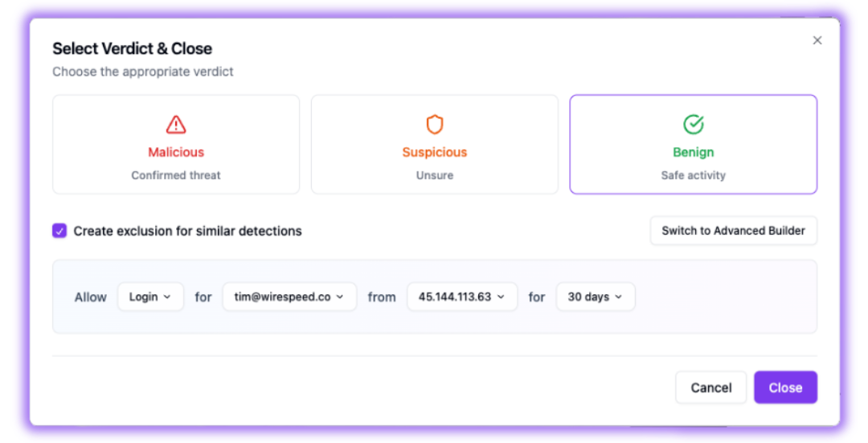Click the red Malicious warning triangle icon
The height and width of the screenshot is (443, 868).
coord(176,125)
